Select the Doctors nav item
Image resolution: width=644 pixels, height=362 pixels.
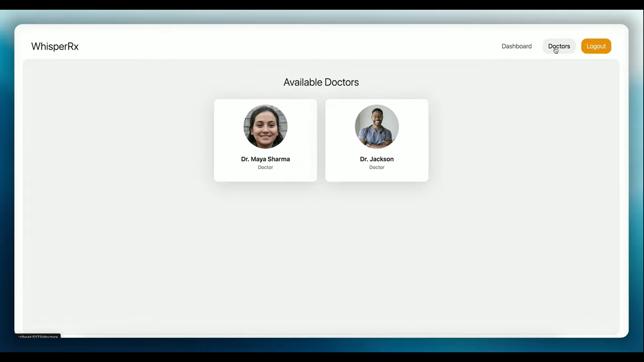click(x=559, y=46)
